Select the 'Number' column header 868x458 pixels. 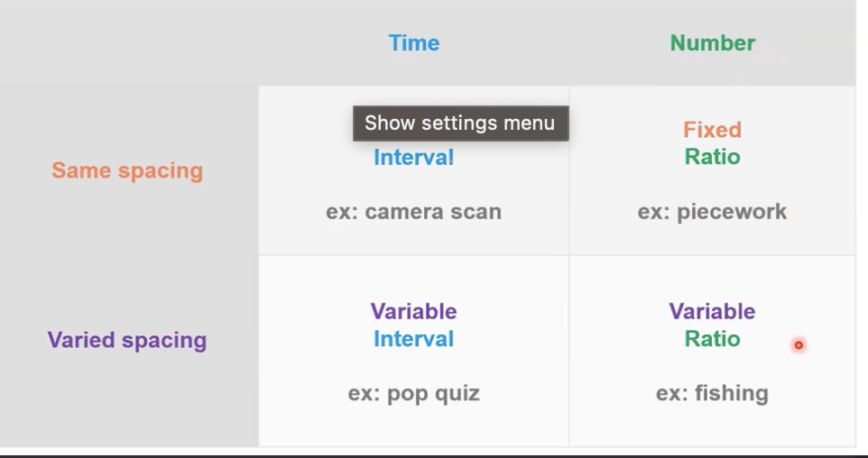tap(713, 43)
